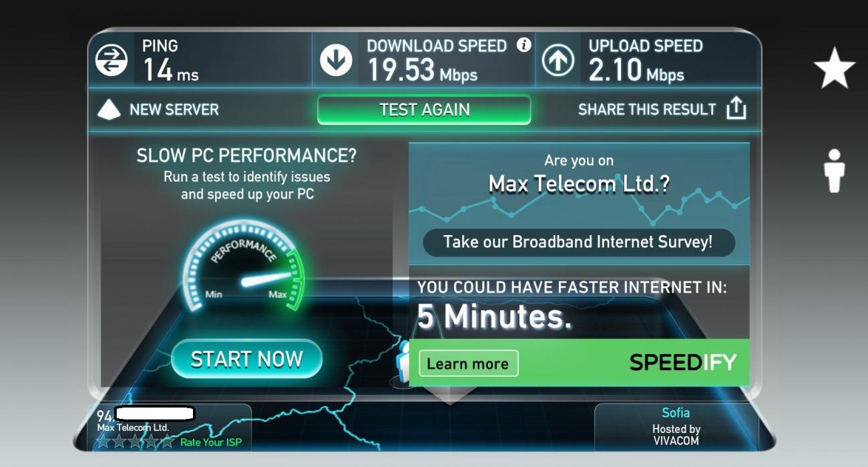Click the Sofia hosted by VIVACOM panel
Image resolution: width=868 pixels, height=467 pixels.
[x=676, y=426]
